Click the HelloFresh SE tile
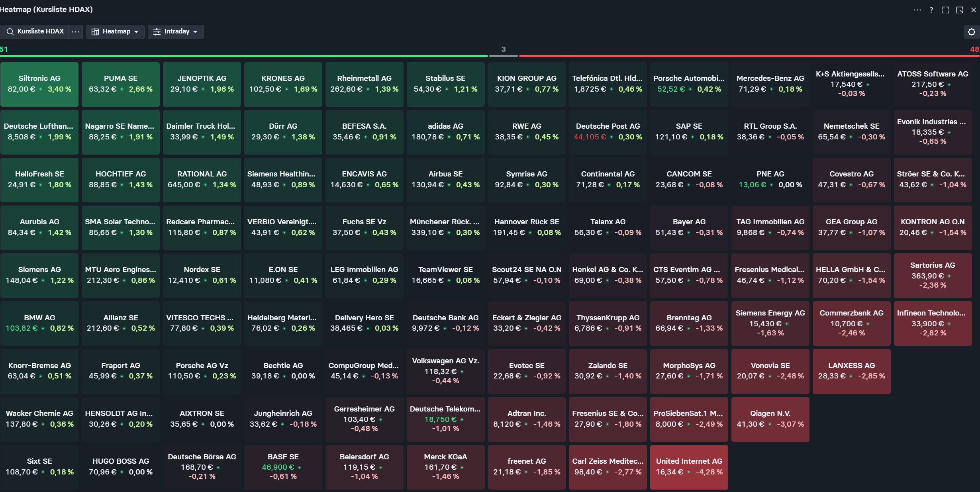Viewport: 980px width, 492px height. point(39,180)
